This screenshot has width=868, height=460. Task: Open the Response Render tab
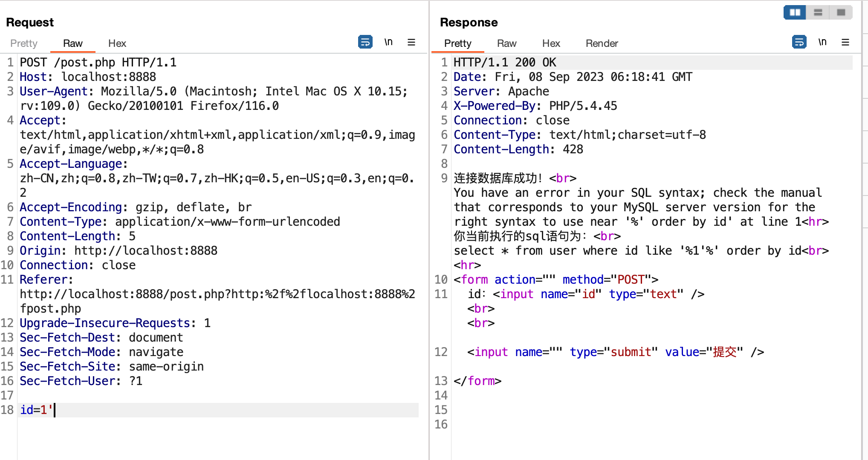(602, 43)
